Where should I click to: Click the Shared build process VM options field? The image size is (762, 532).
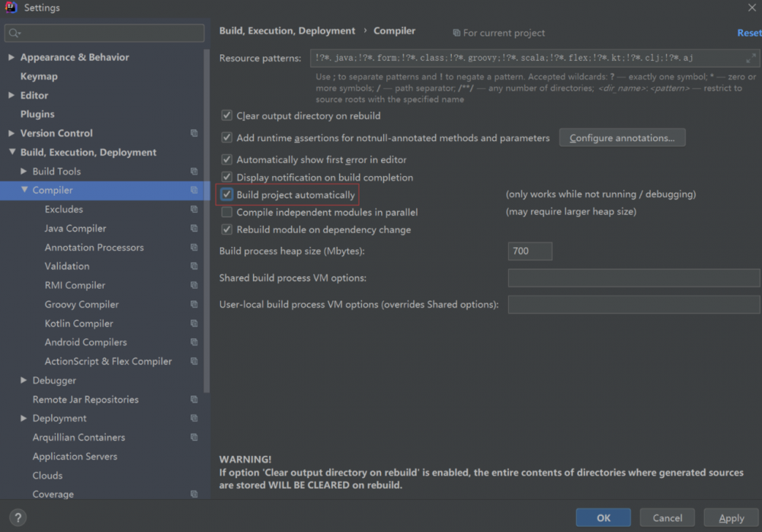[633, 278]
